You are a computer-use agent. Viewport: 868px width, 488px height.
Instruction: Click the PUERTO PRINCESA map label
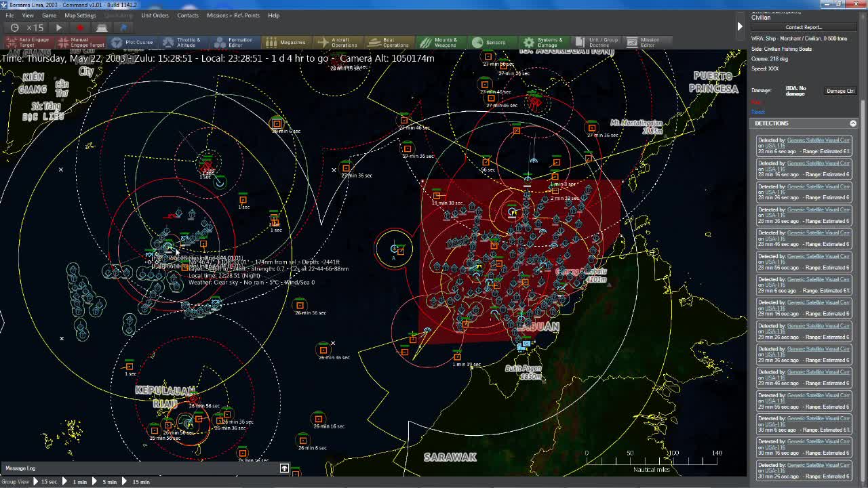click(714, 82)
